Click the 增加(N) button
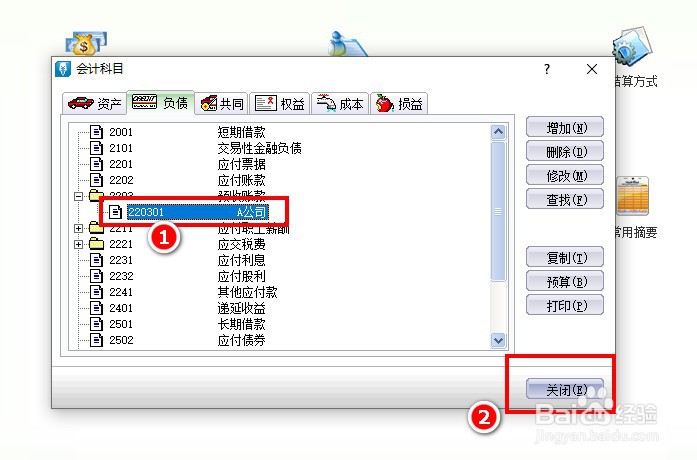The image size is (697, 460). (565, 128)
